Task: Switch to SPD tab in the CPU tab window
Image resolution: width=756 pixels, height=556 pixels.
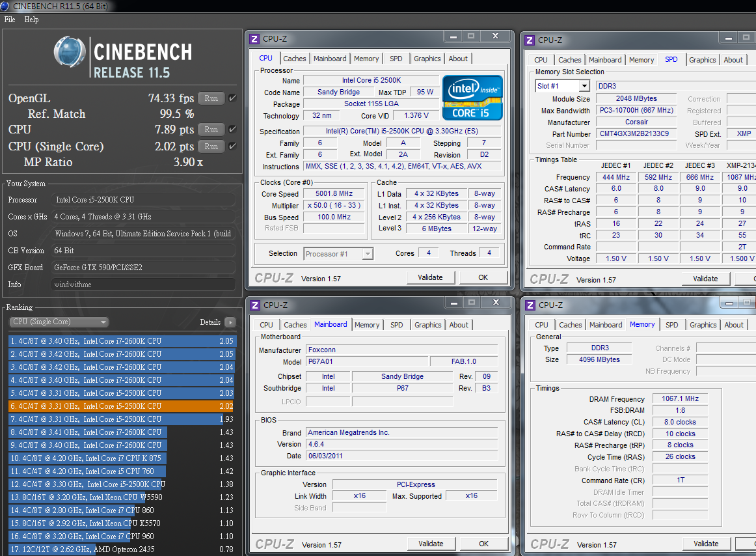Action: pyautogui.click(x=396, y=59)
